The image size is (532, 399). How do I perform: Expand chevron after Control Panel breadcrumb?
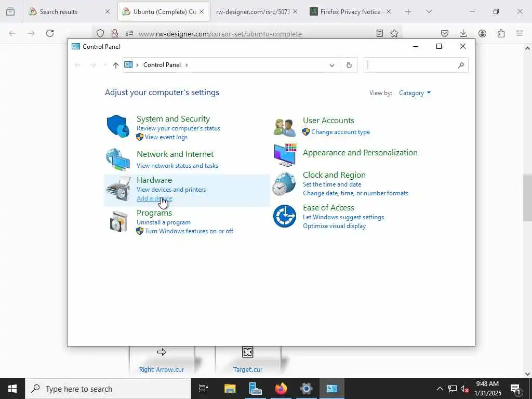[187, 65]
